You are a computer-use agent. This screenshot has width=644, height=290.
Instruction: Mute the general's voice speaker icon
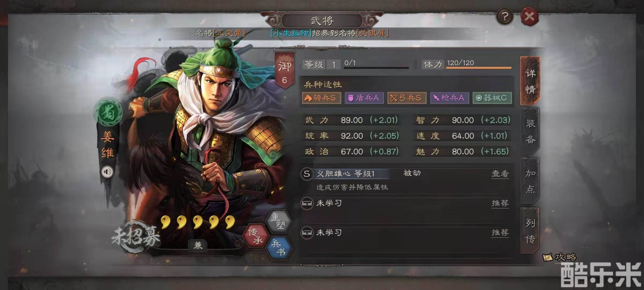click(x=107, y=172)
